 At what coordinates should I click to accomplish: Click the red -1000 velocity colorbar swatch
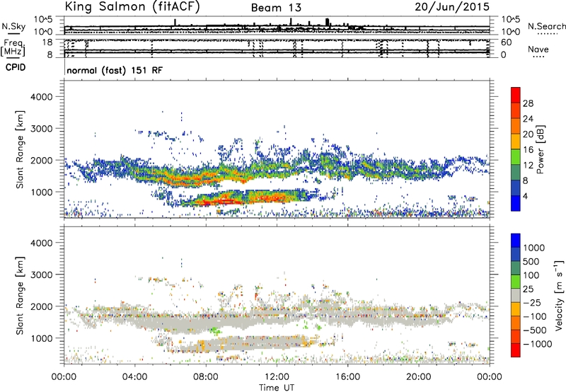[516, 350]
